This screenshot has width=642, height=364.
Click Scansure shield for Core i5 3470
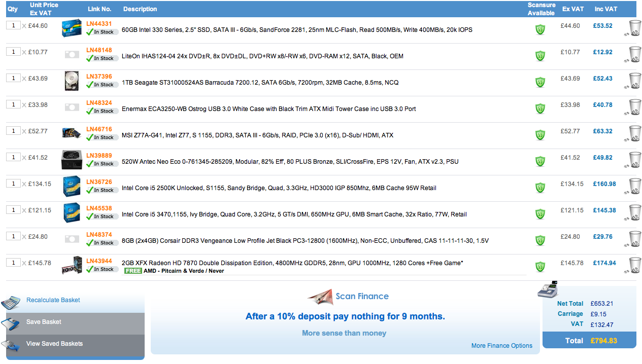[x=540, y=214]
